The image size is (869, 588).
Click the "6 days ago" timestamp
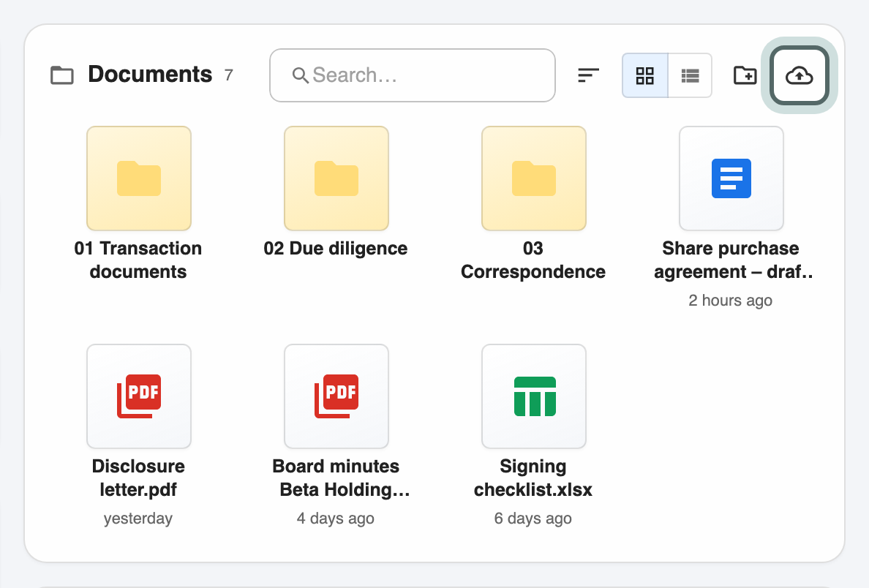tap(533, 519)
